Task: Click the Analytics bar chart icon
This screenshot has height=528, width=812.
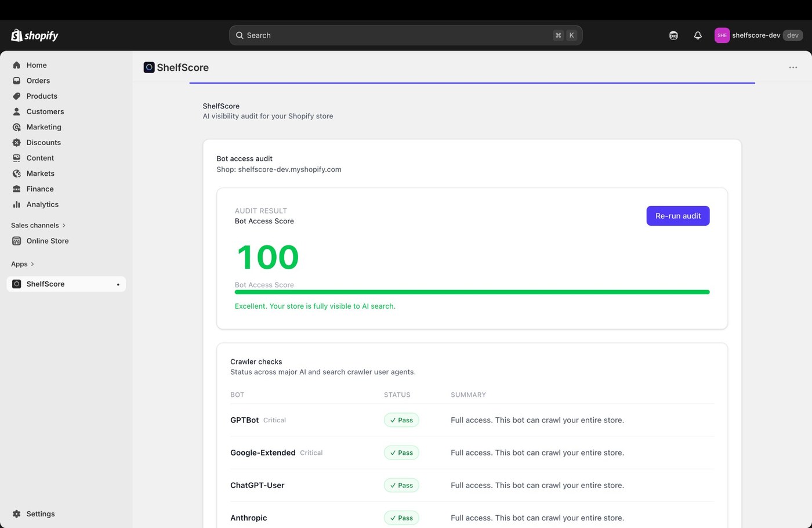Action: (17, 204)
